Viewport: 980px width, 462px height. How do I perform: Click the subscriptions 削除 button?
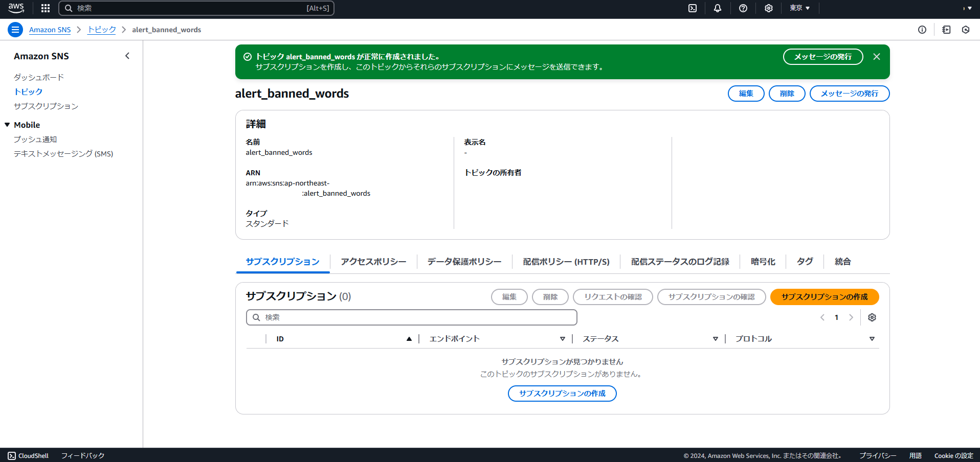550,297
